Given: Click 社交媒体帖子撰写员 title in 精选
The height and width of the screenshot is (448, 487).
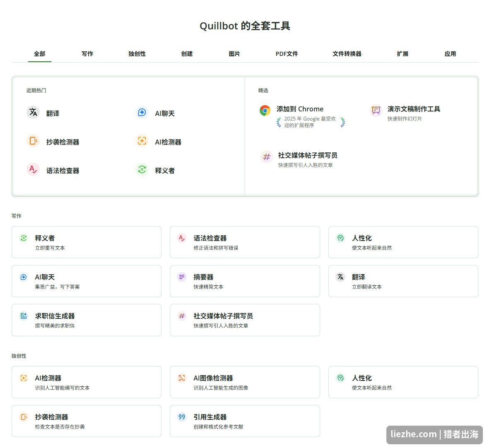Looking at the screenshot, I should pos(308,155).
